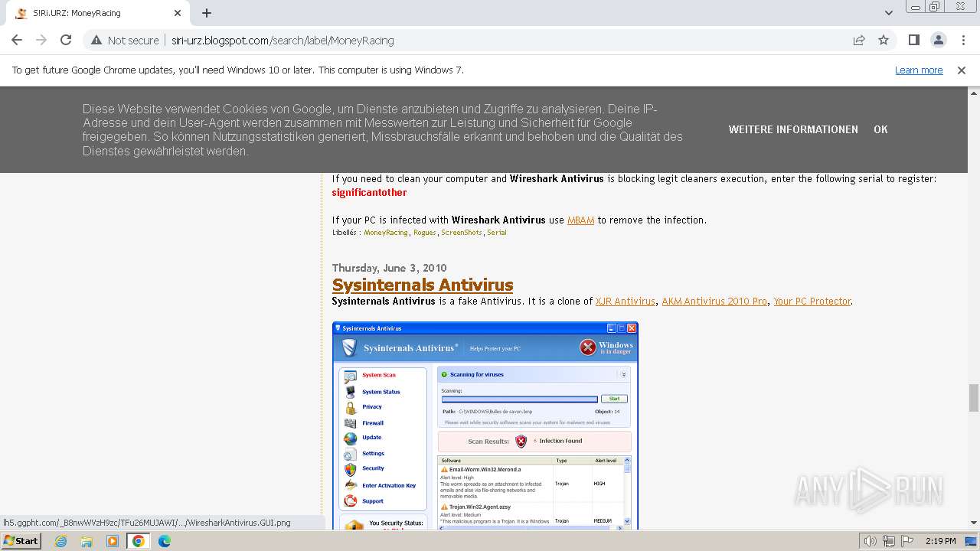The image size is (980, 551).
Task: Follow the XJR Antivirus link
Action: [626, 302]
